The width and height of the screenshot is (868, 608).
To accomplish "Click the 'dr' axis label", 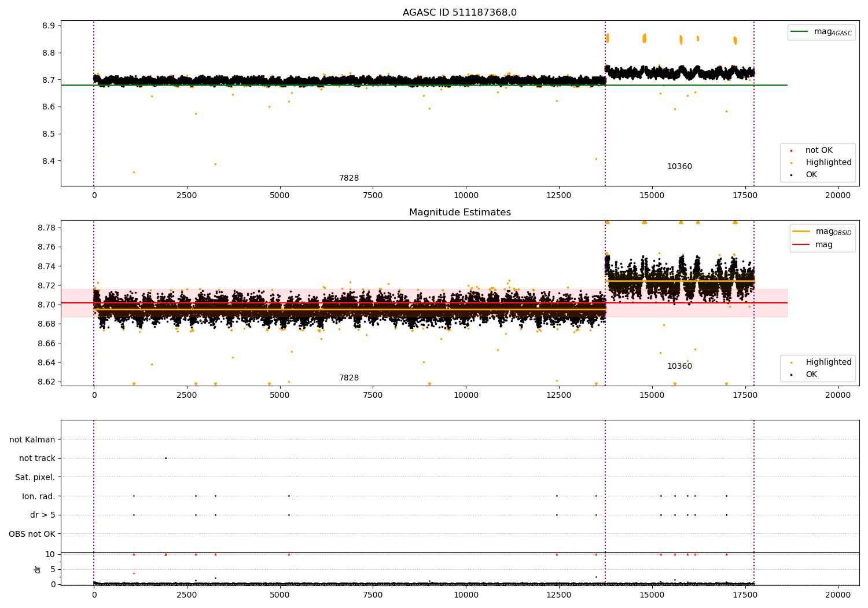I will pos(38,569).
